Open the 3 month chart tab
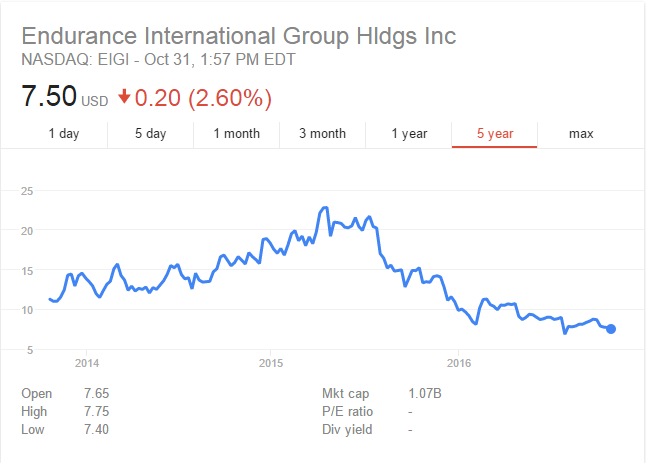The width and height of the screenshot is (646, 463). pyautogui.click(x=322, y=134)
